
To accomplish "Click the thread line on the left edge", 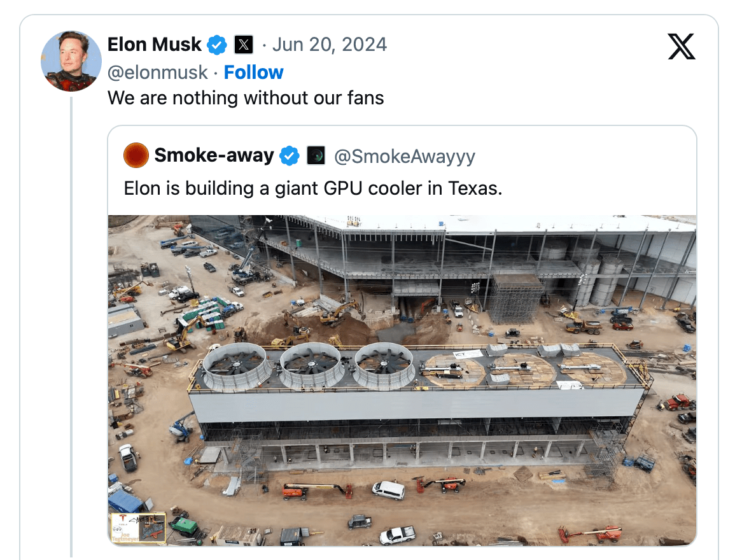I will [x=70, y=318].
